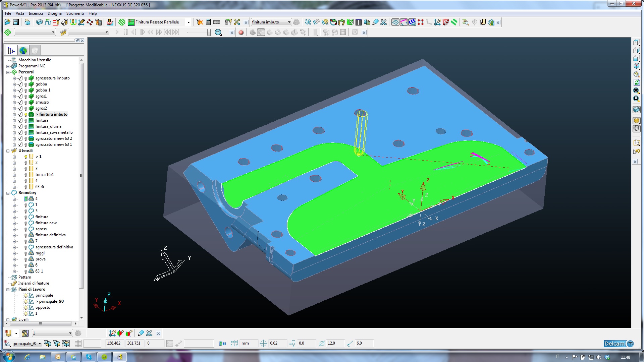The width and height of the screenshot is (644, 362).
Task: Select the globe browser tab icon
Action: click(x=23, y=51)
